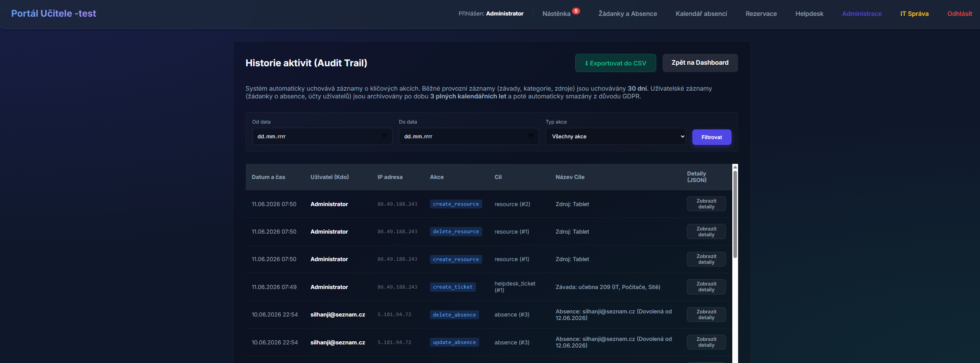980x363 pixels.
Task: Open the Helpdesk section
Action: pos(809,14)
